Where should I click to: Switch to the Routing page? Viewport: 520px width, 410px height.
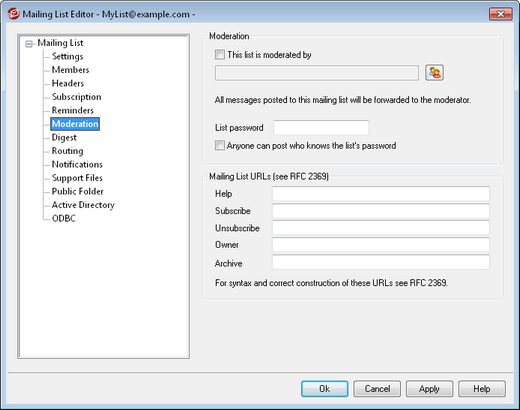click(67, 151)
